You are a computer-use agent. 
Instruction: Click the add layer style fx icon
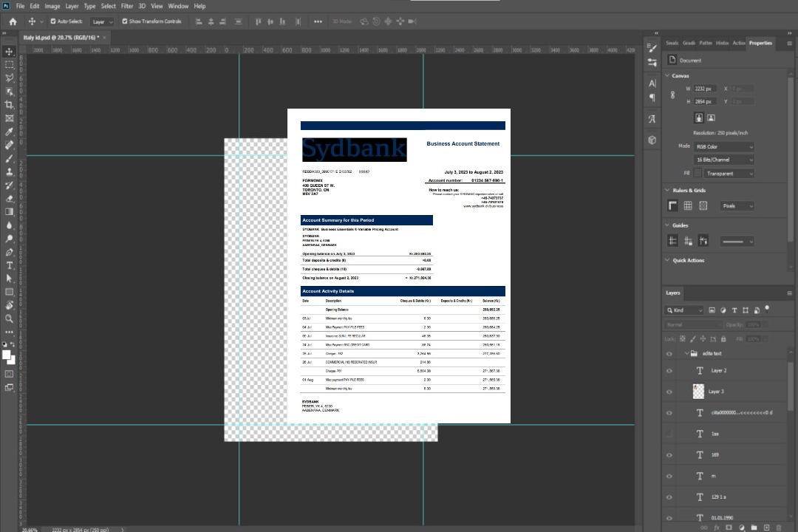pos(717,528)
